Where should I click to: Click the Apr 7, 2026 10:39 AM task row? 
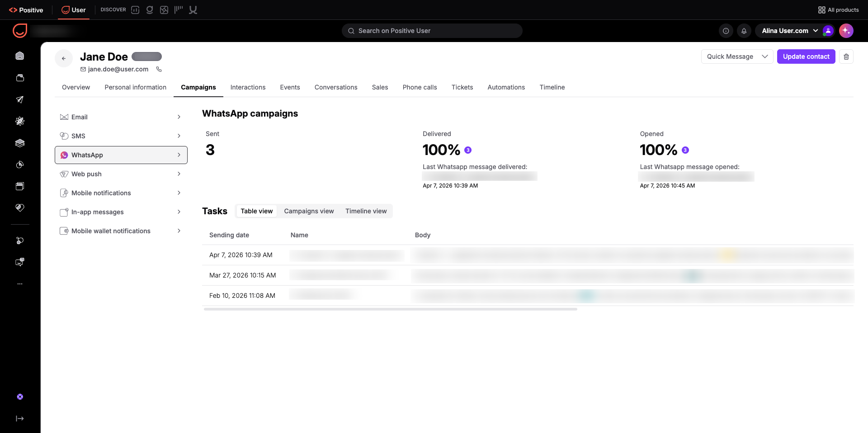pyautogui.click(x=528, y=255)
